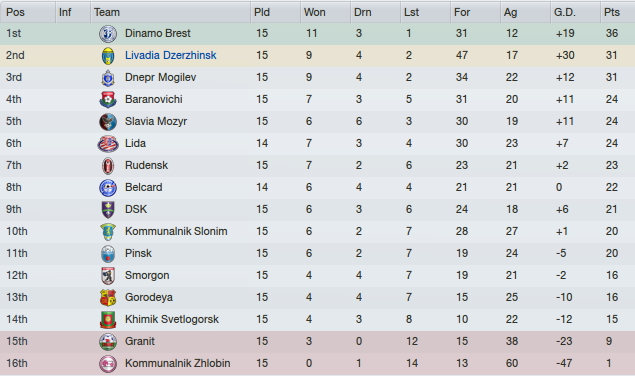Select the Pinsk team row name
635x376 pixels.
pos(138,253)
